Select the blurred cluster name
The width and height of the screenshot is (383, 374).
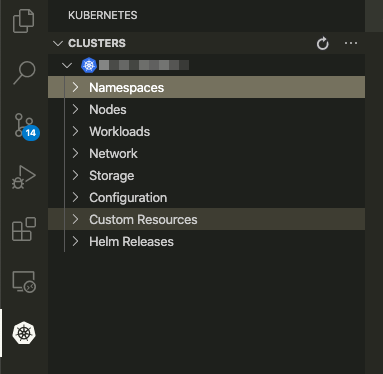144,65
